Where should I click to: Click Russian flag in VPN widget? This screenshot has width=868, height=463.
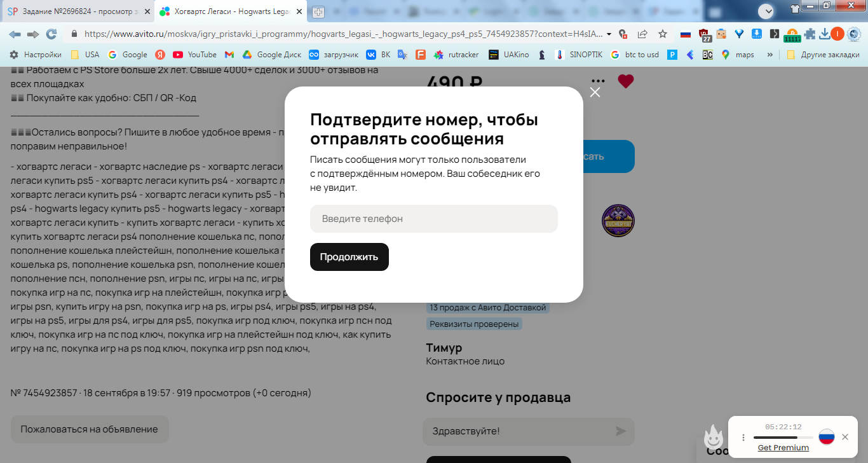826,437
